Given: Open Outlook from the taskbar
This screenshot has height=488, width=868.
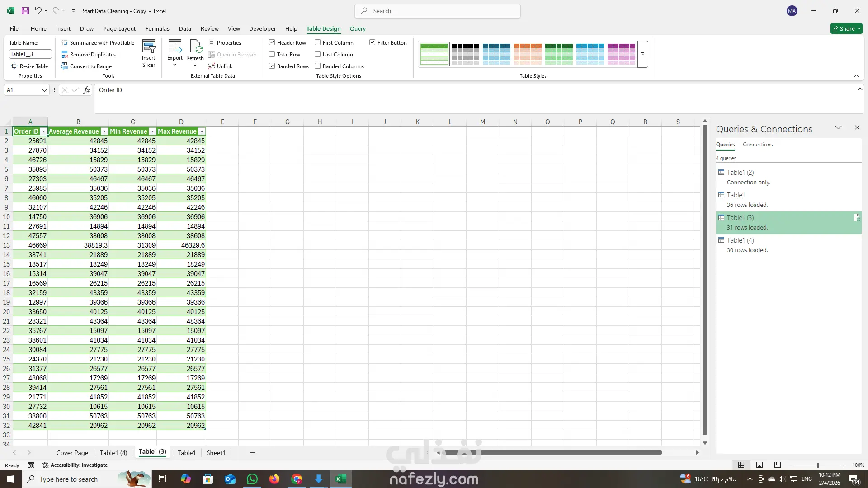Looking at the screenshot, I should point(230,479).
